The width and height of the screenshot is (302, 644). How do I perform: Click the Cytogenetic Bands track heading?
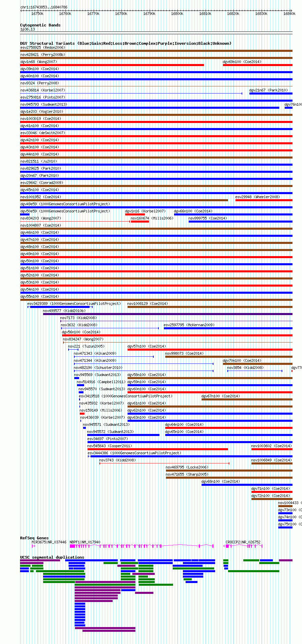point(40,25)
